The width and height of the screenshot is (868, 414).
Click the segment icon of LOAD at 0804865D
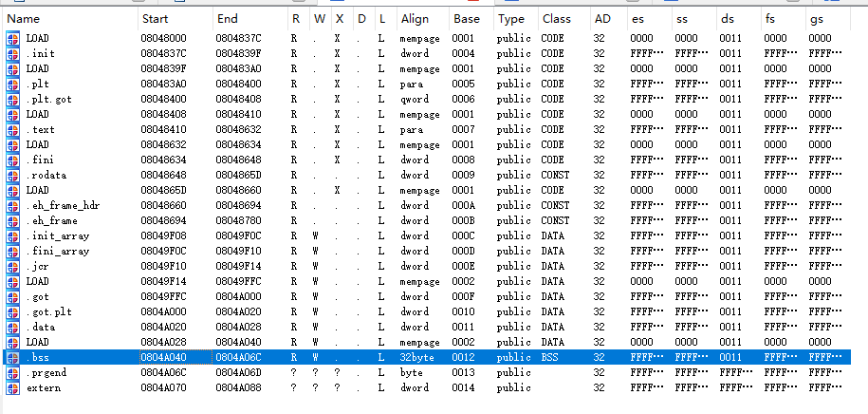[x=12, y=190]
